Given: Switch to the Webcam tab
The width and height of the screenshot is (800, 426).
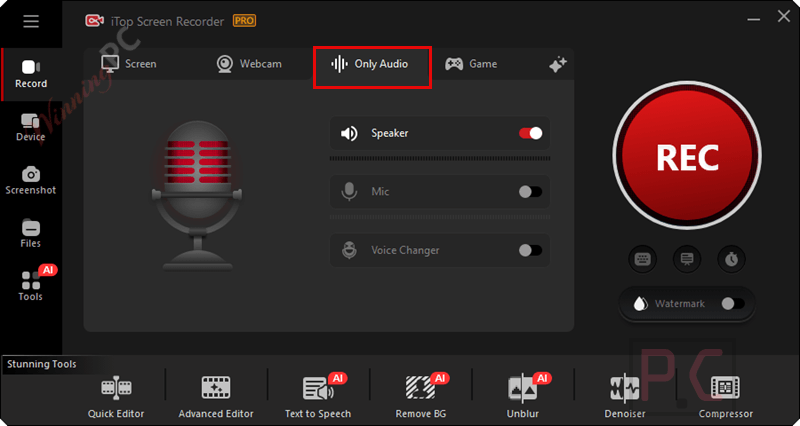Looking at the screenshot, I should coord(249,64).
